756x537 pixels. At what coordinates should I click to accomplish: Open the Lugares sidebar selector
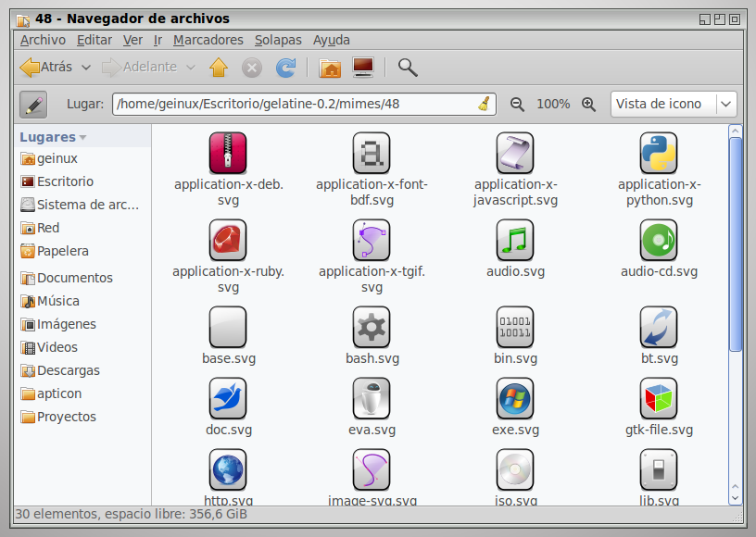53,137
